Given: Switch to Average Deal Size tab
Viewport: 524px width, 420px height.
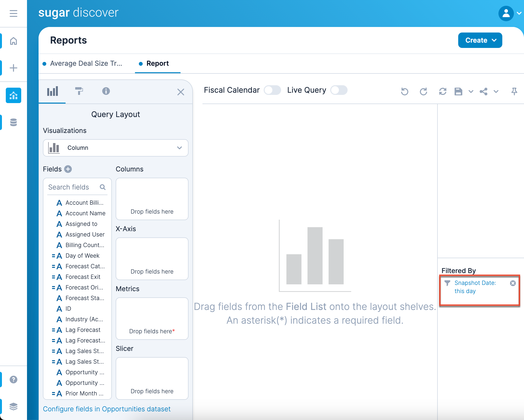Looking at the screenshot, I should (x=86, y=63).
